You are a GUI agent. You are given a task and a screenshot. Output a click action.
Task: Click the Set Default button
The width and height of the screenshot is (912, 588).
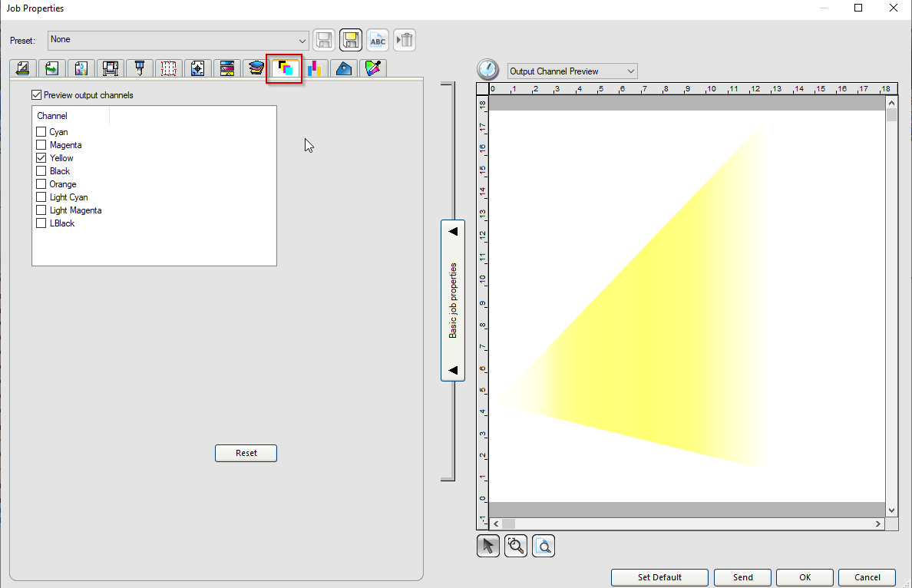point(659,577)
